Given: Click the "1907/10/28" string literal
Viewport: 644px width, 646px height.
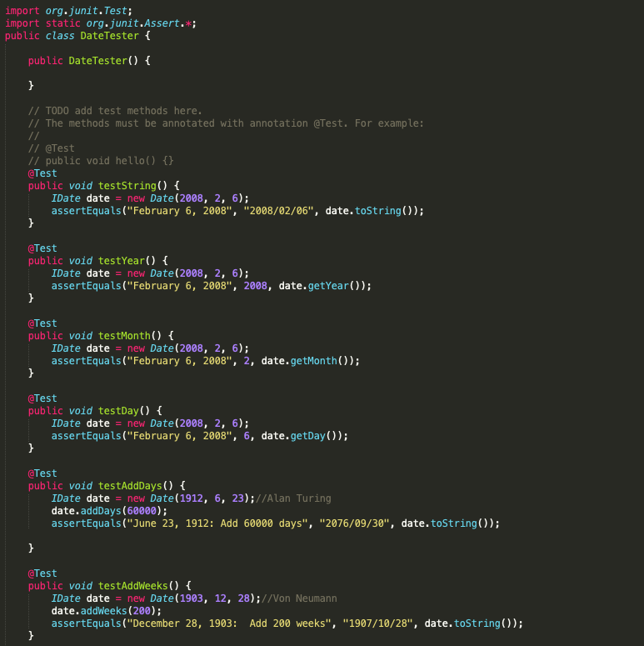Looking at the screenshot, I should [377, 623].
